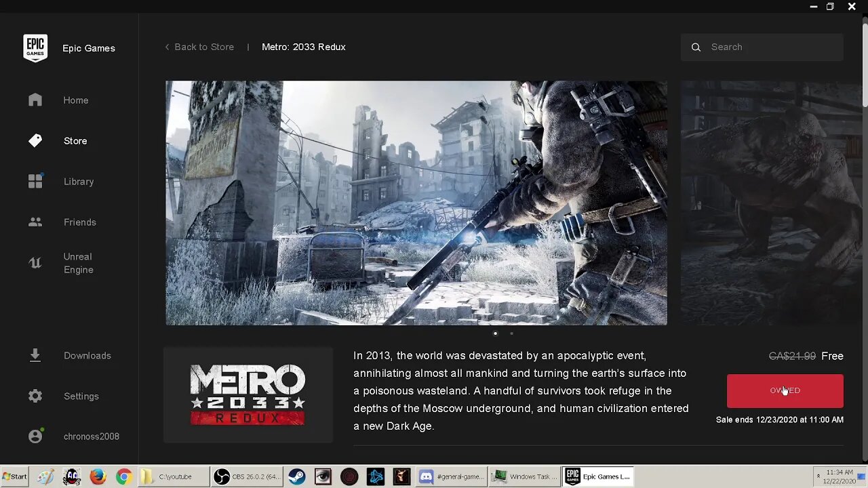Open Firefox from the taskbar
Screen dimensions: 868x488
[98, 476]
